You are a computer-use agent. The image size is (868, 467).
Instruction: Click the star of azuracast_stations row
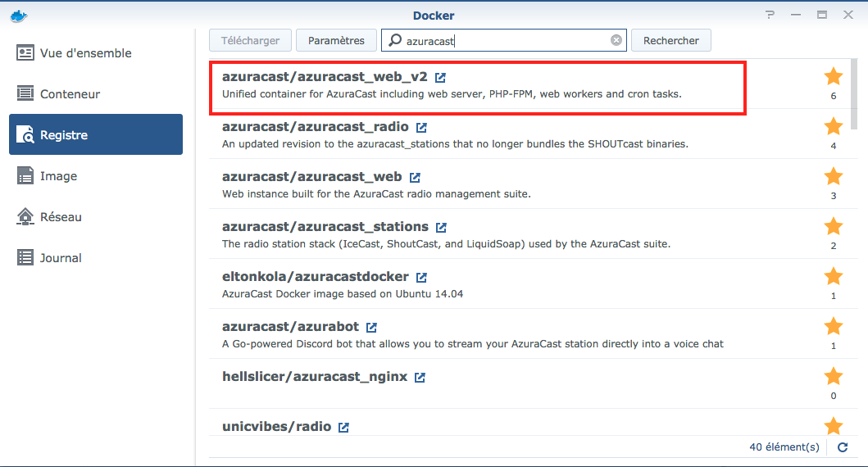[833, 226]
